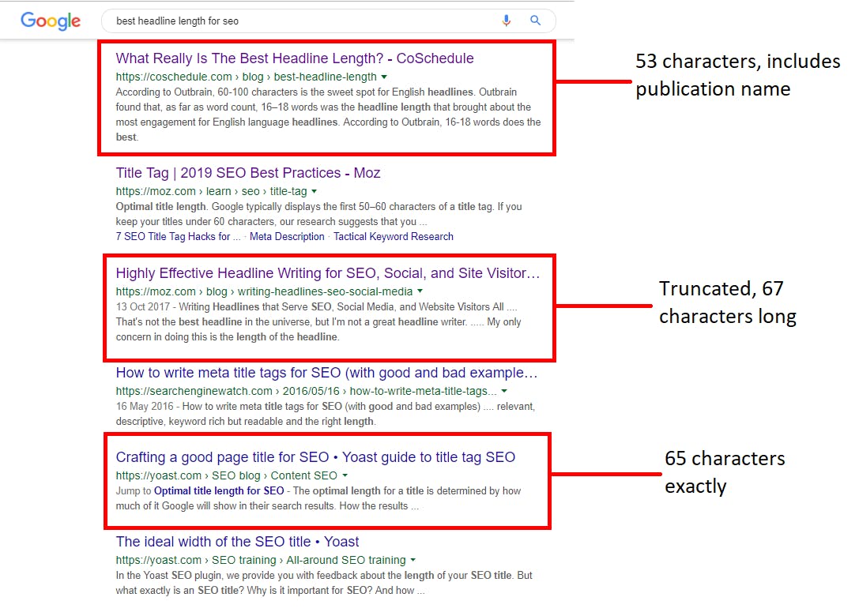Viewport: 859px width, 616px height.
Task: Expand dropdown arrow beside yoast.com Content SEO URL
Action: coord(345,476)
